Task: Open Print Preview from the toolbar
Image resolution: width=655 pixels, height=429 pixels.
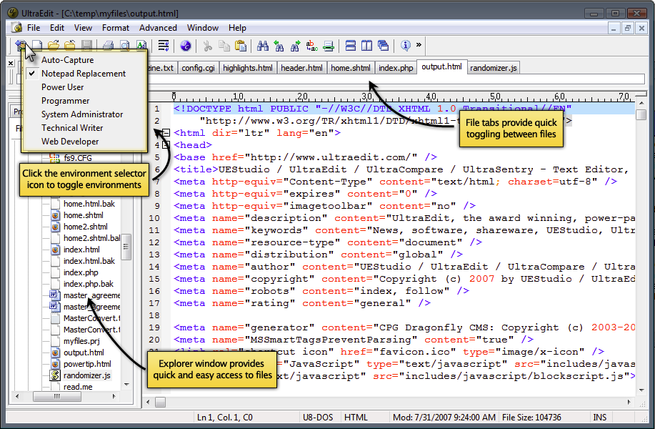Action: tap(125, 46)
